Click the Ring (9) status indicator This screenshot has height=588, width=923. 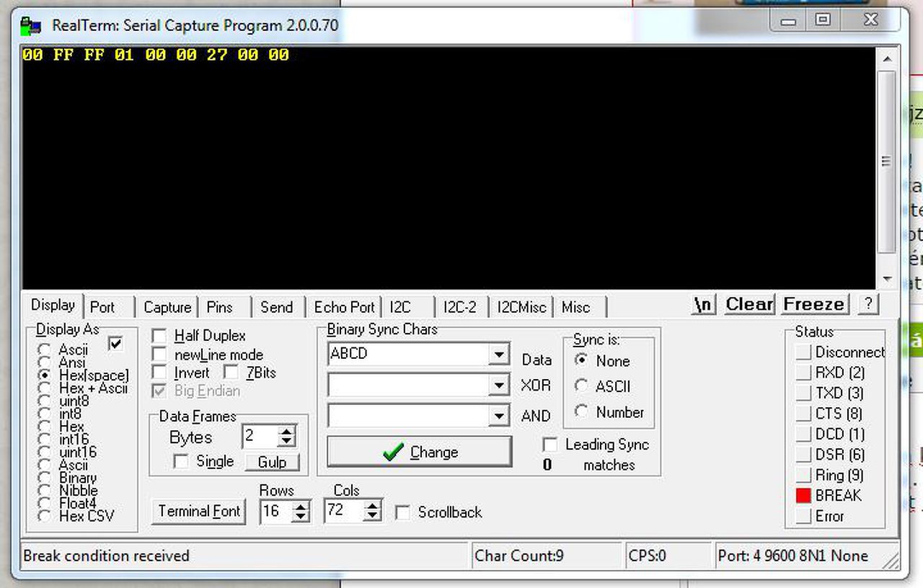point(803,475)
